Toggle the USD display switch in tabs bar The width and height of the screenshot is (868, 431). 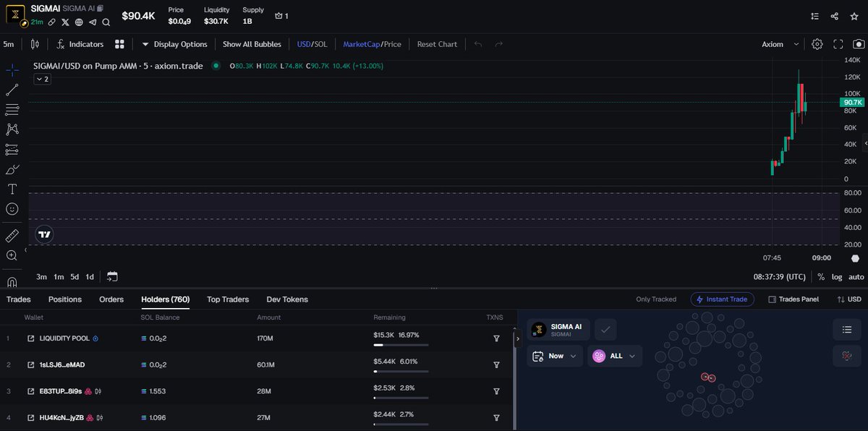click(849, 299)
